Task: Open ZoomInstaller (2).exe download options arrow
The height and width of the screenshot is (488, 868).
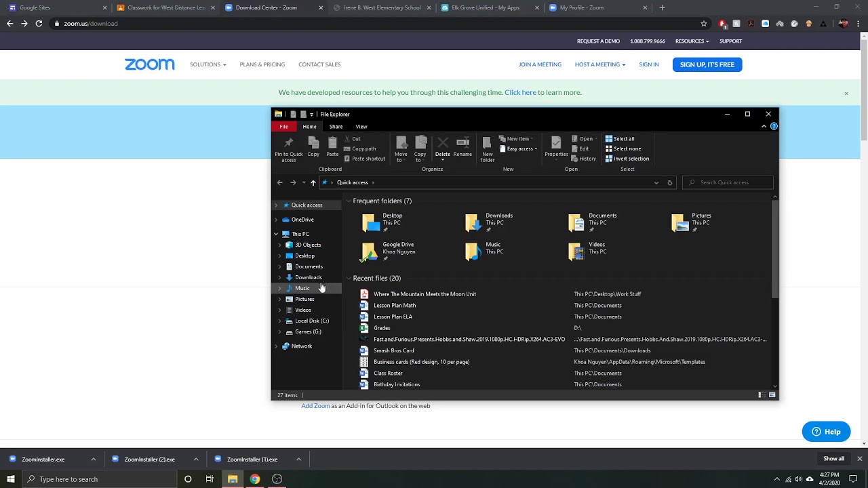Action: 196,460
